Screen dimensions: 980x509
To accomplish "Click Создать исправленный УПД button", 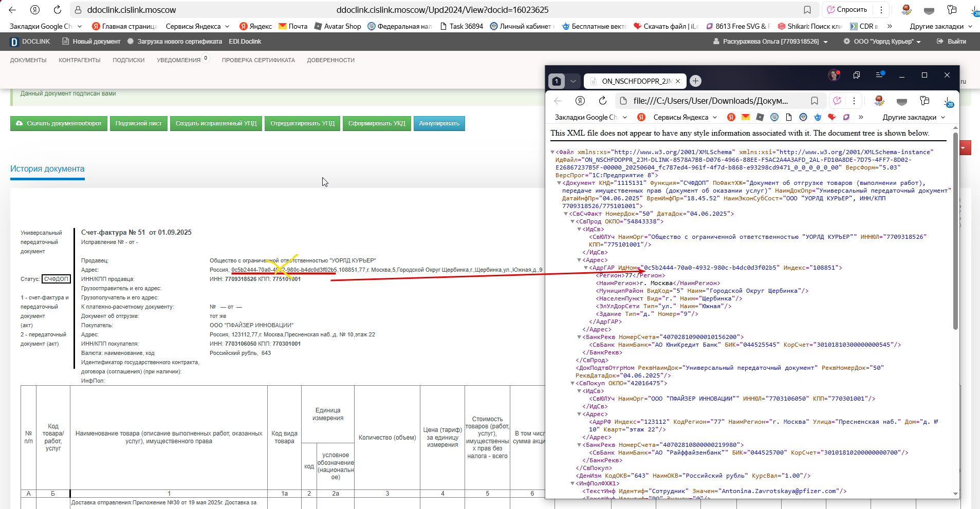I will click(216, 123).
